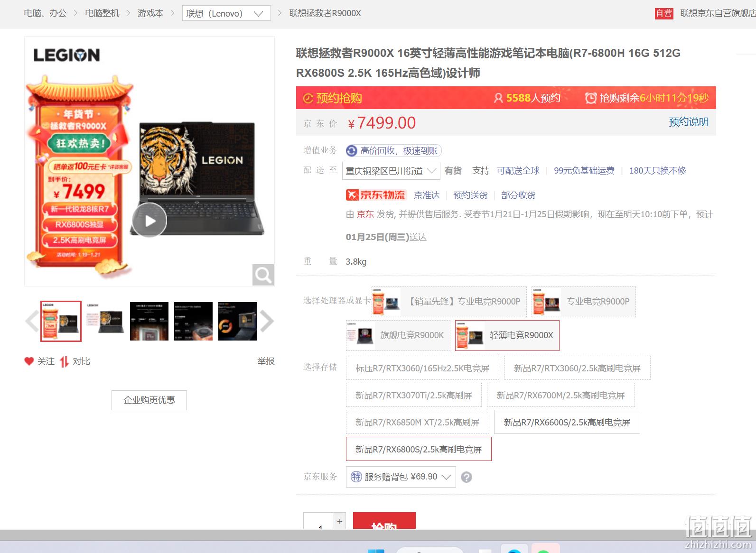
Task: Click 180天只换不修 link
Action: tap(658, 171)
